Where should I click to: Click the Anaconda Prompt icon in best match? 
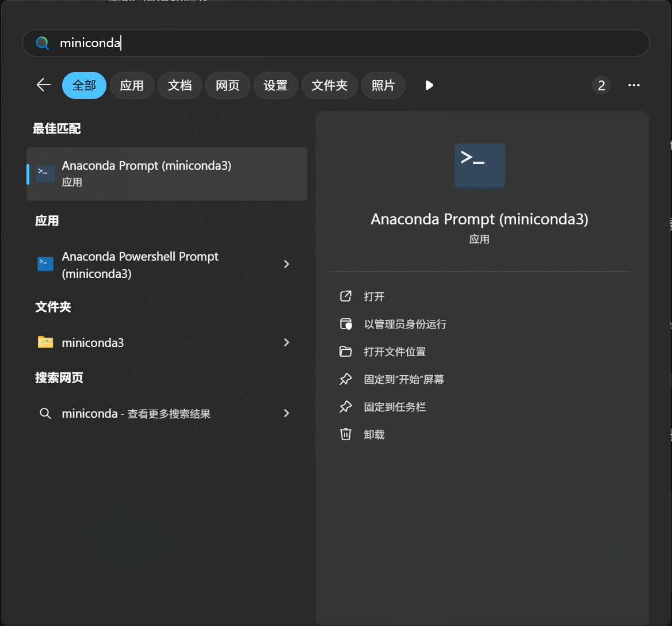(x=45, y=174)
